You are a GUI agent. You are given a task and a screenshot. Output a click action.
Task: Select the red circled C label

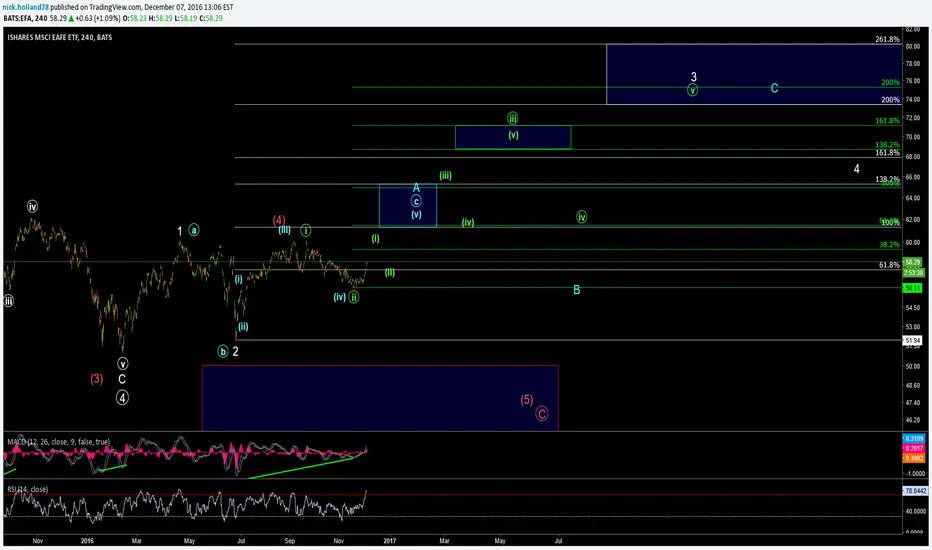(x=541, y=414)
